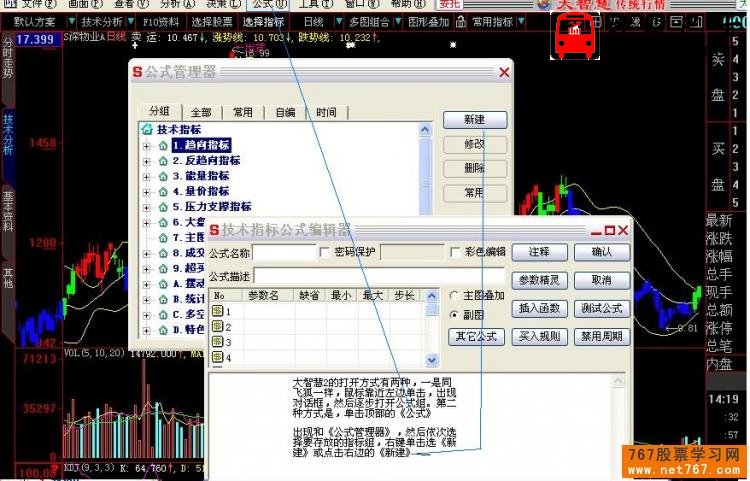Click the icon next to 4.量价指标

click(163, 191)
